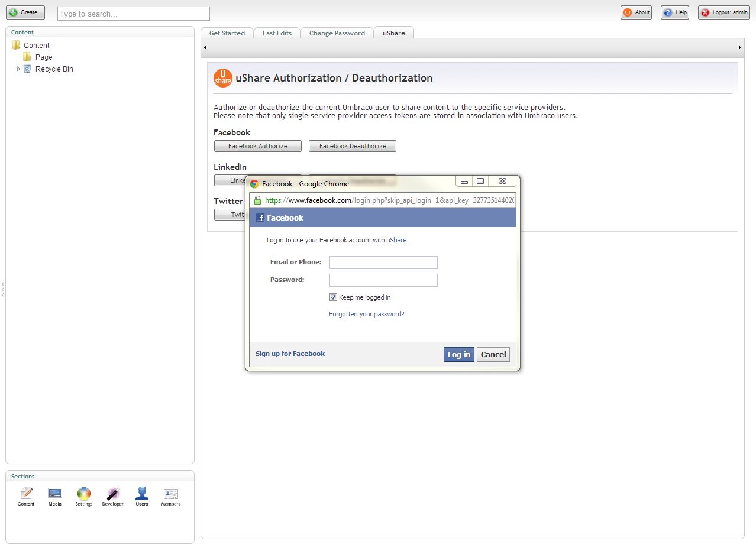Select the Content root tree item
The height and width of the screenshot is (554, 756).
click(x=37, y=45)
